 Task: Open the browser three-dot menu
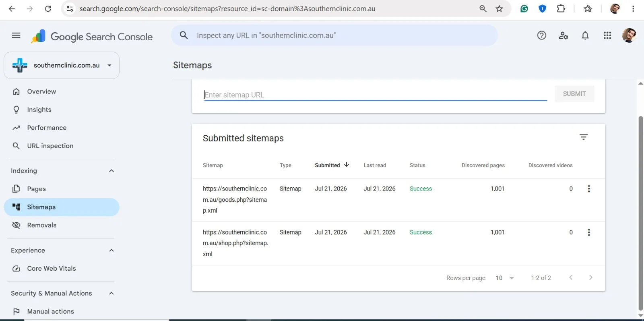pyautogui.click(x=633, y=8)
